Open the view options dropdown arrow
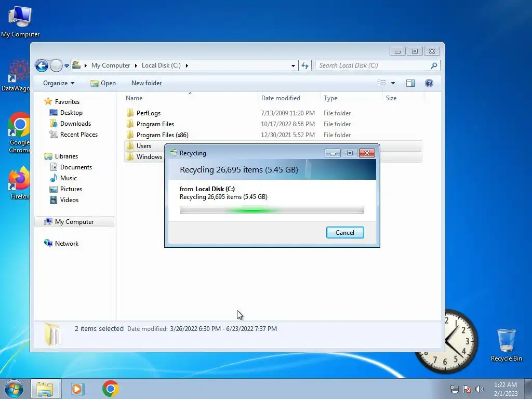 tap(393, 83)
